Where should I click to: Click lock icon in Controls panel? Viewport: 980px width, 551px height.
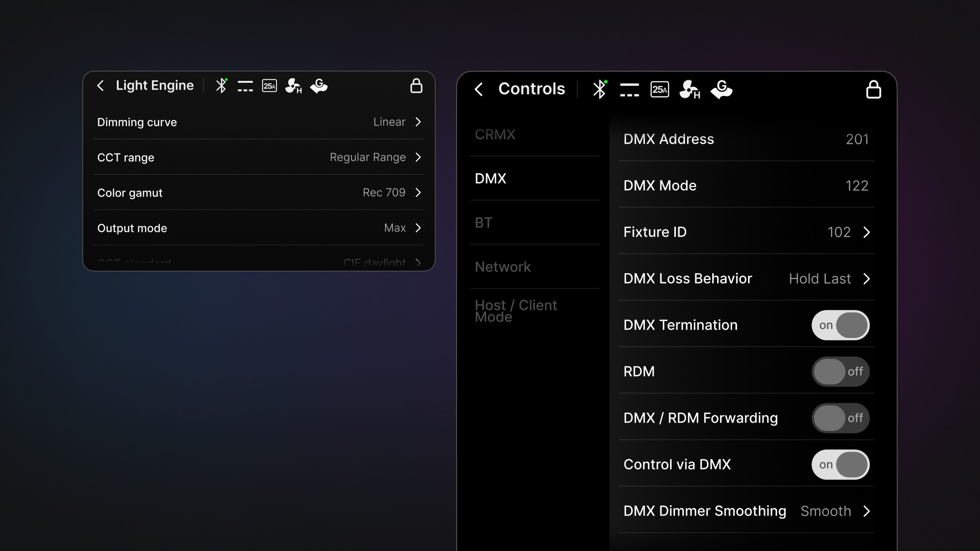(x=873, y=90)
